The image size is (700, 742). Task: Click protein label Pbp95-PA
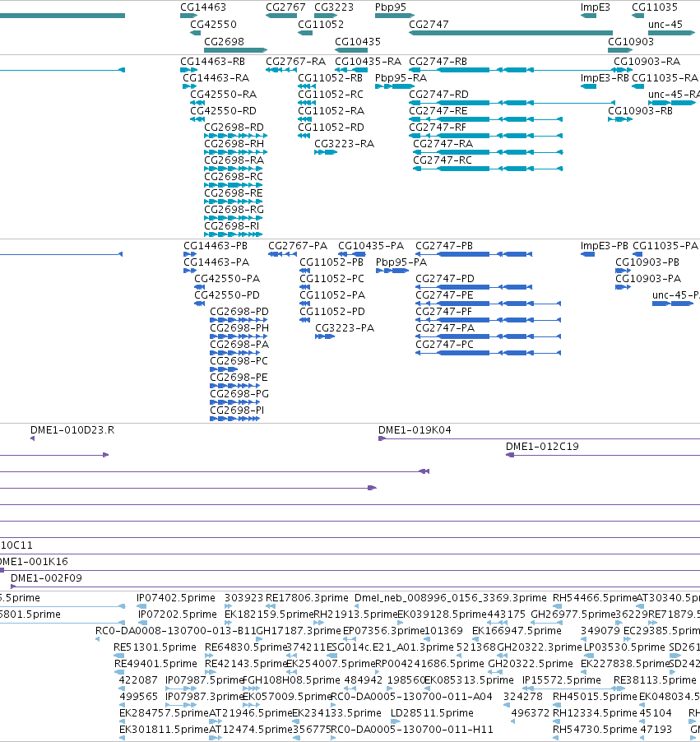point(401,262)
